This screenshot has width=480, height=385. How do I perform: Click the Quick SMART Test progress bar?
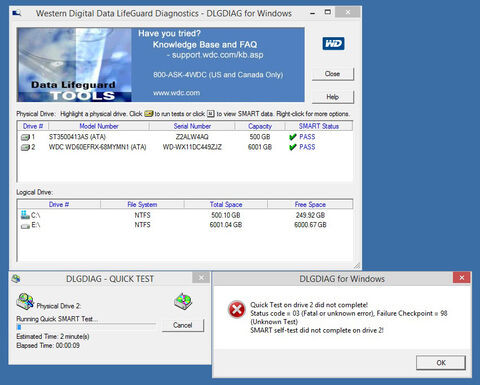[86, 327]
